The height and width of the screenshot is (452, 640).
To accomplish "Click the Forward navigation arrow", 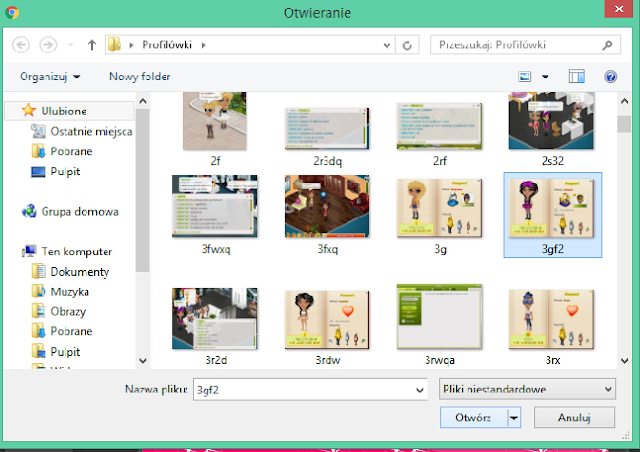I will coord(48,45).
